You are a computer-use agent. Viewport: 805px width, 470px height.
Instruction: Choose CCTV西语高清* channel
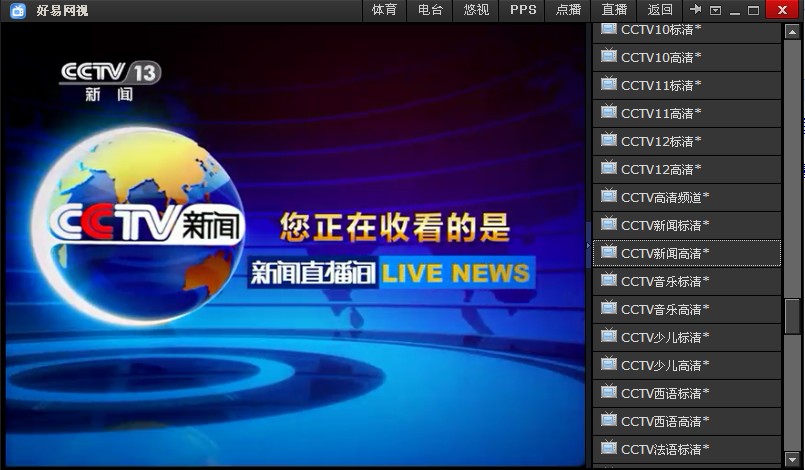point(687,421)
